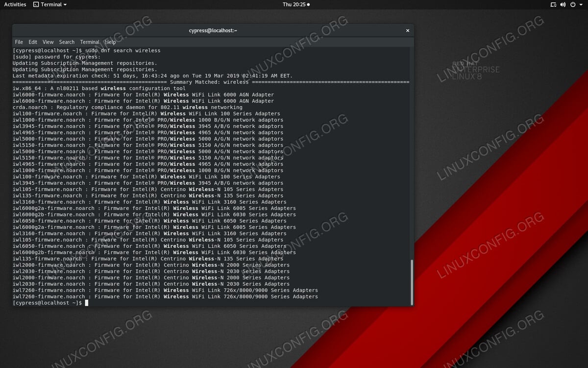
Task: Open the View menu in the terminal
Action: pyautogui.click(x=48, y=42)
